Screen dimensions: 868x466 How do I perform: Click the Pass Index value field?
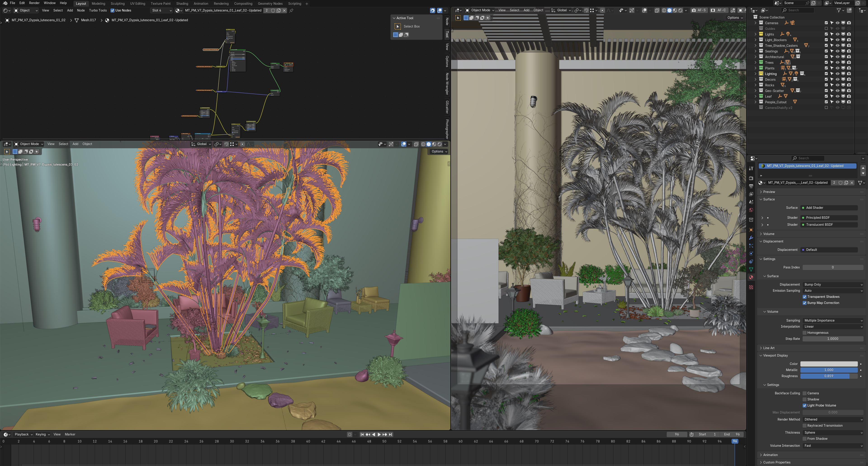coord(832,267)
